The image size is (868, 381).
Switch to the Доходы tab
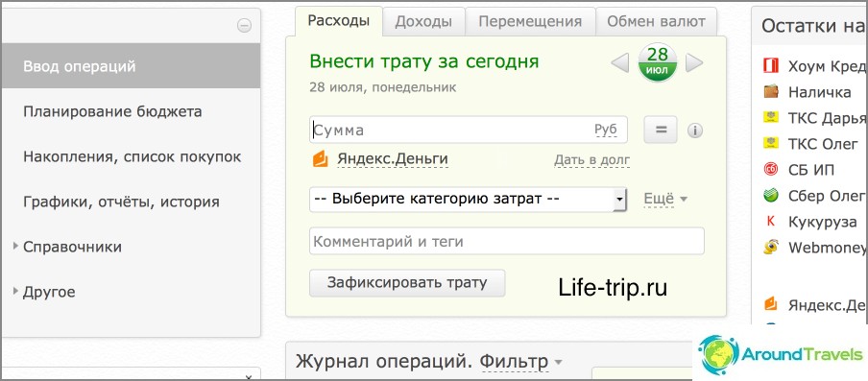tap(423, 21)
